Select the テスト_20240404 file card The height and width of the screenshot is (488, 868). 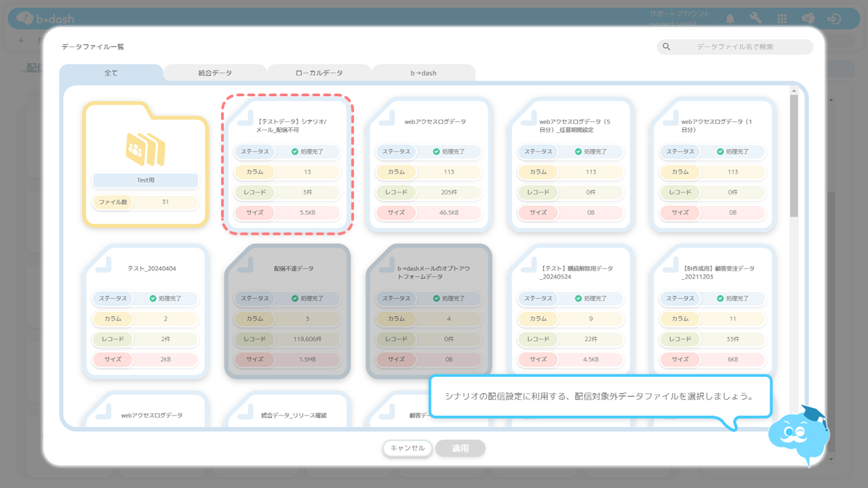coord(145,311)
